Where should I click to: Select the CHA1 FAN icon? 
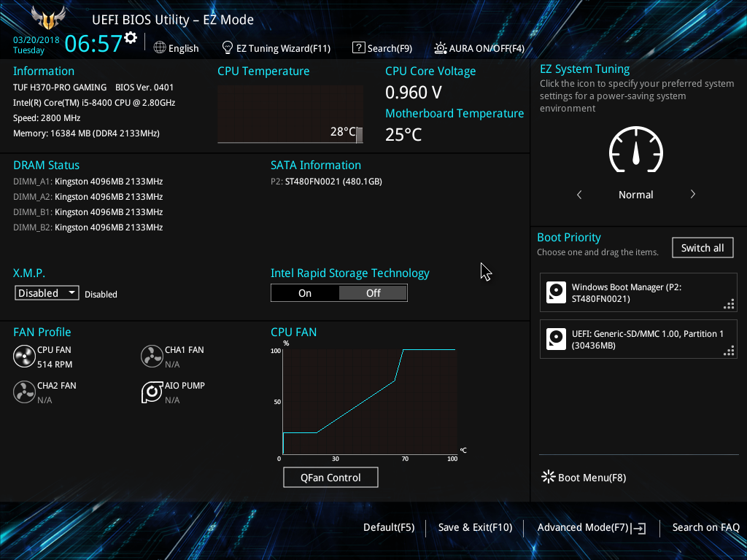click(152, 357)
